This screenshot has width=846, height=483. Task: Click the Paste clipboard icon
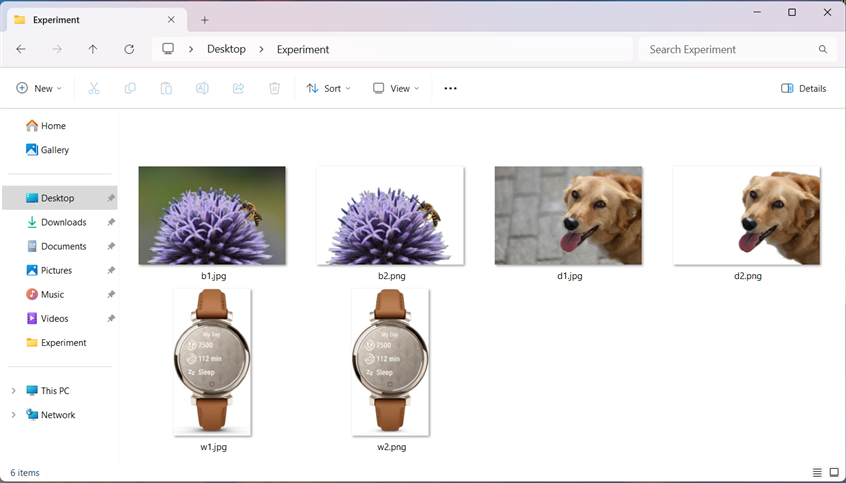pos(166,88)
